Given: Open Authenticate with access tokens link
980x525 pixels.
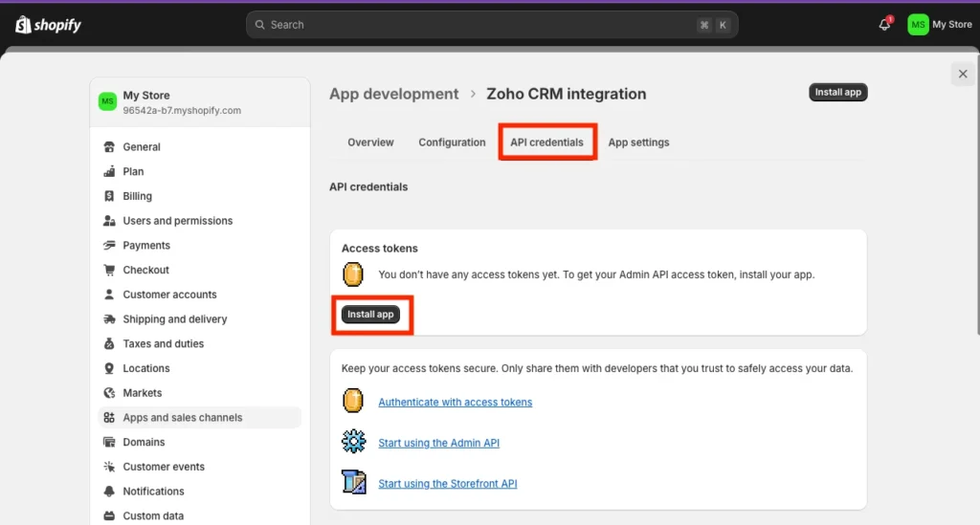Looking at the screenshot, I should pyautogui.click(x=455, y=402).
